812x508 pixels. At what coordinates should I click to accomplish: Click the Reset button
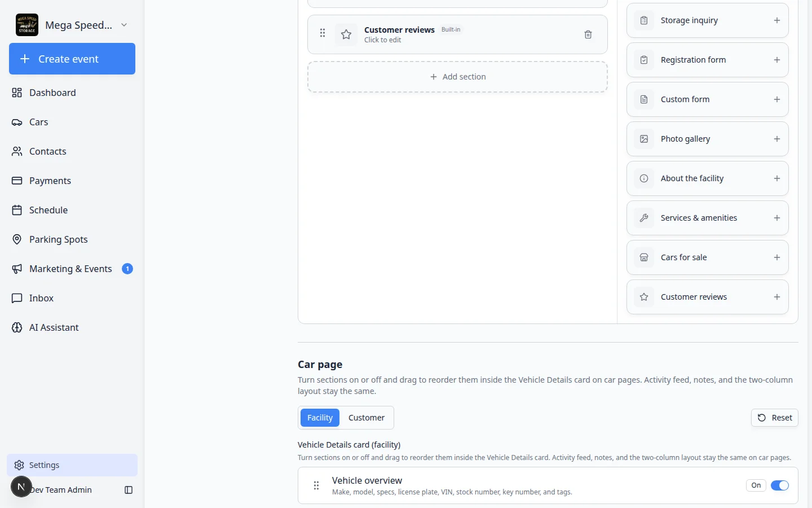[x=775, y=418]
